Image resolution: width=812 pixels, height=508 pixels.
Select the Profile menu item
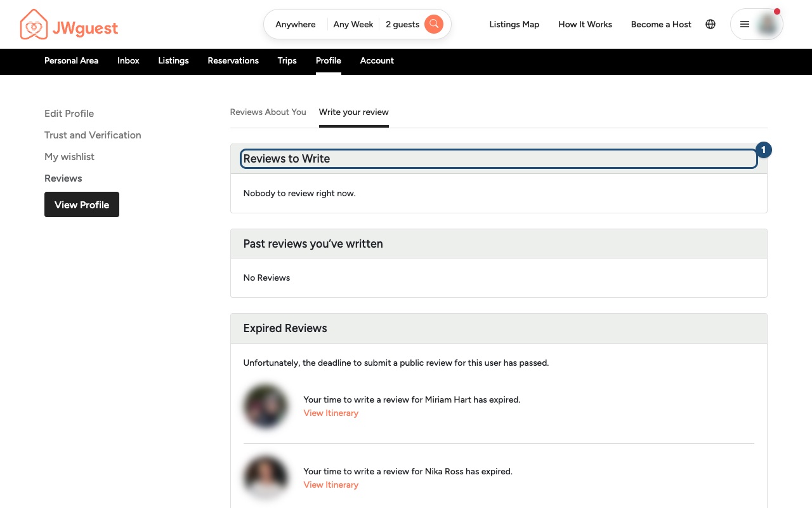point(329,61)
